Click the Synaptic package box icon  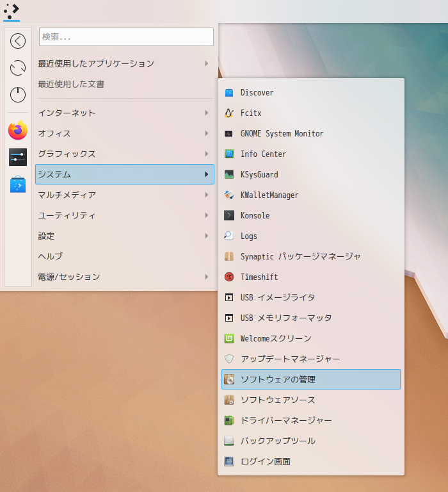click(x=229, y=257)
